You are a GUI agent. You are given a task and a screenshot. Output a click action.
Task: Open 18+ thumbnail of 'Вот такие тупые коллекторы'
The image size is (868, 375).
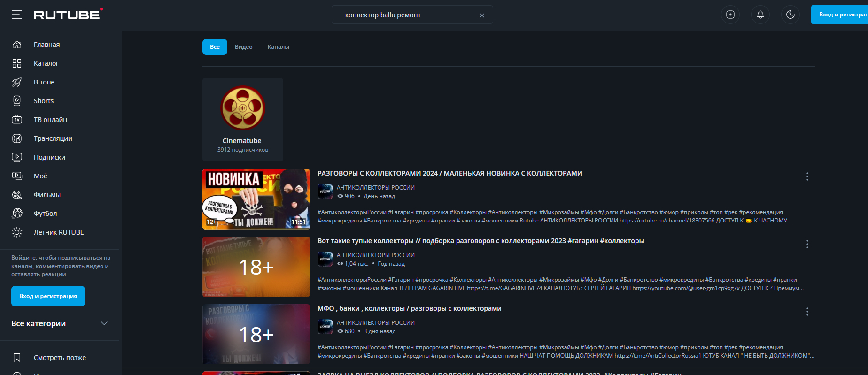pos(256,267)
